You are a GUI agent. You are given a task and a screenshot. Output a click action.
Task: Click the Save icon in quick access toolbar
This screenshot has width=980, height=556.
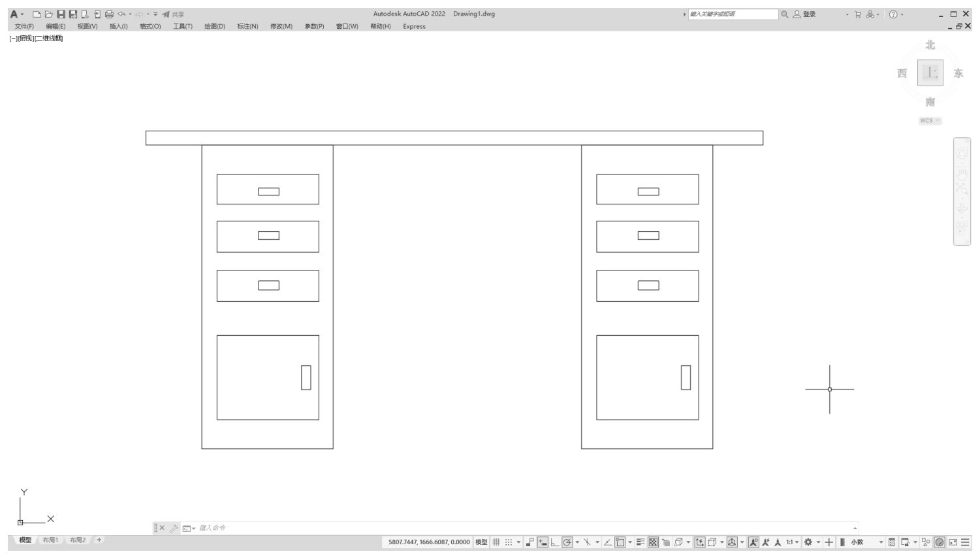[x=61, y=14]
